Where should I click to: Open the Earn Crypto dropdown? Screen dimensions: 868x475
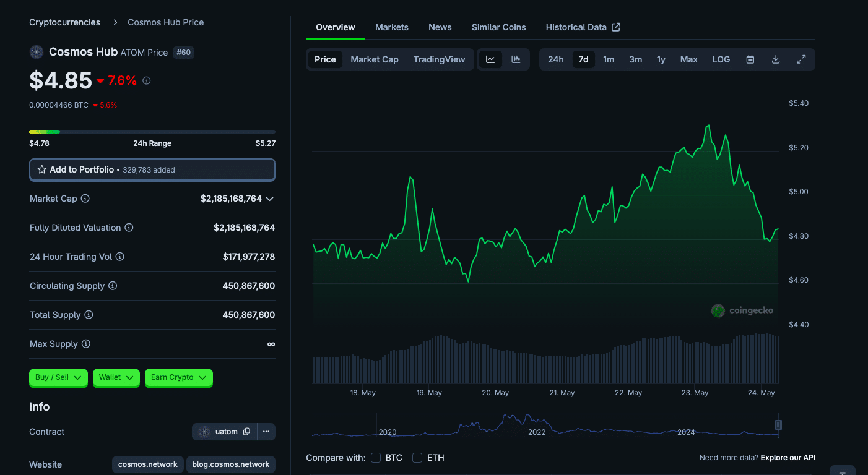[x=179, y=377]
